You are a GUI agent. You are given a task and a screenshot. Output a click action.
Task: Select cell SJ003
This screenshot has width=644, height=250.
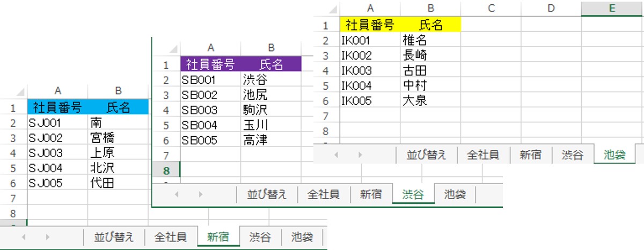click(x=57, y=152)
